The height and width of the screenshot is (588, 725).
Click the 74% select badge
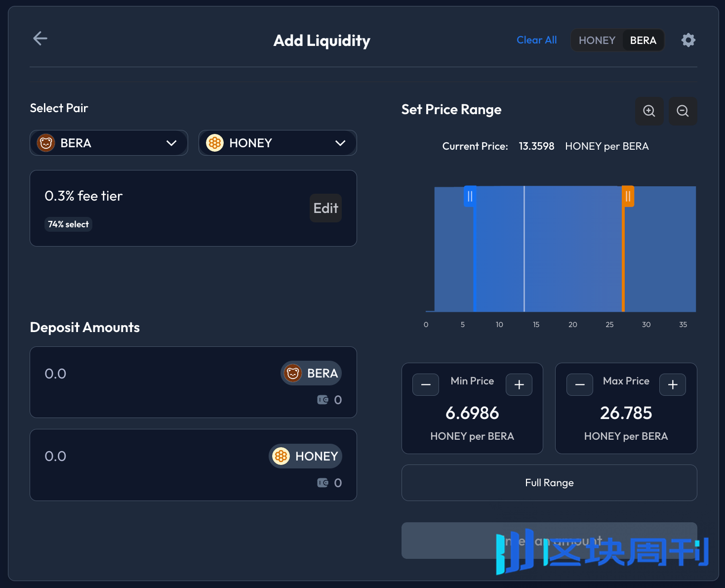(x=68, y=224)
